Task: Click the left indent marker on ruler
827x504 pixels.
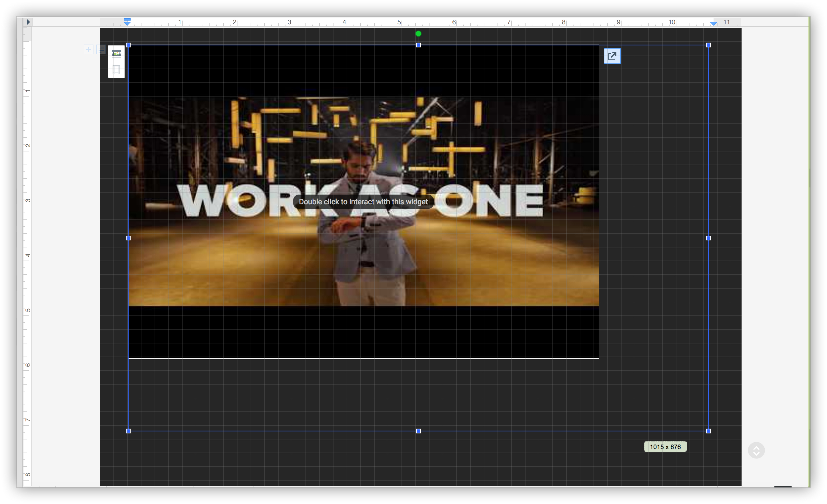Action: coord(127,22)
